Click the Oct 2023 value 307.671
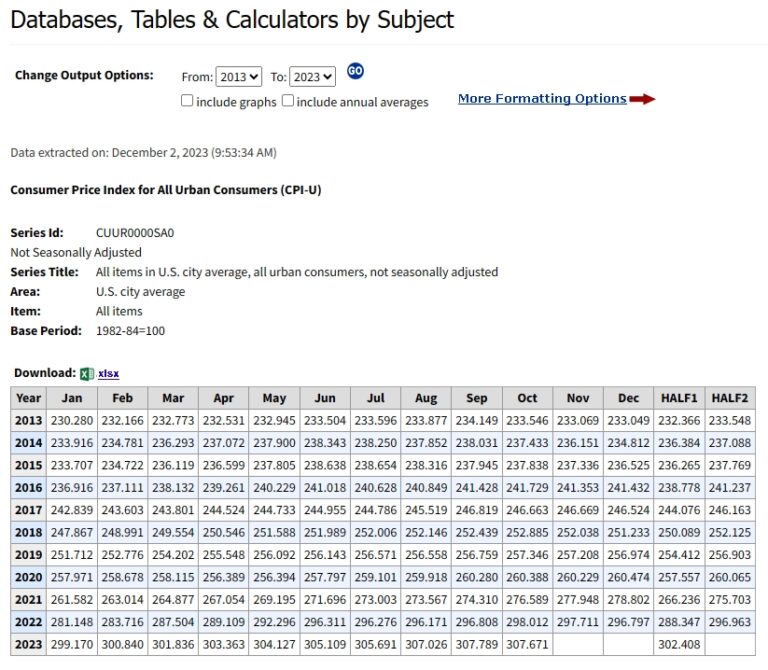Image resolution: width=768 pixels, height=670 pixels. 527,645
